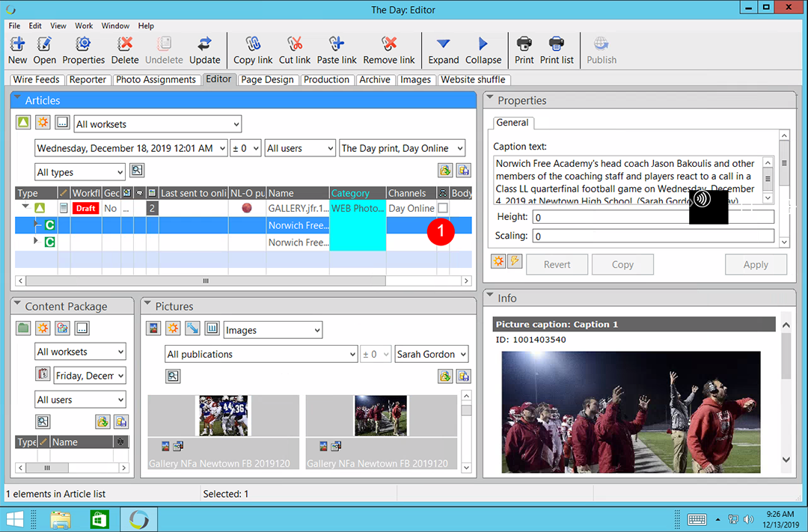Viewport: 808px width, 532px height.
Task: Click the New toolbar button
Action: [17, 51]
